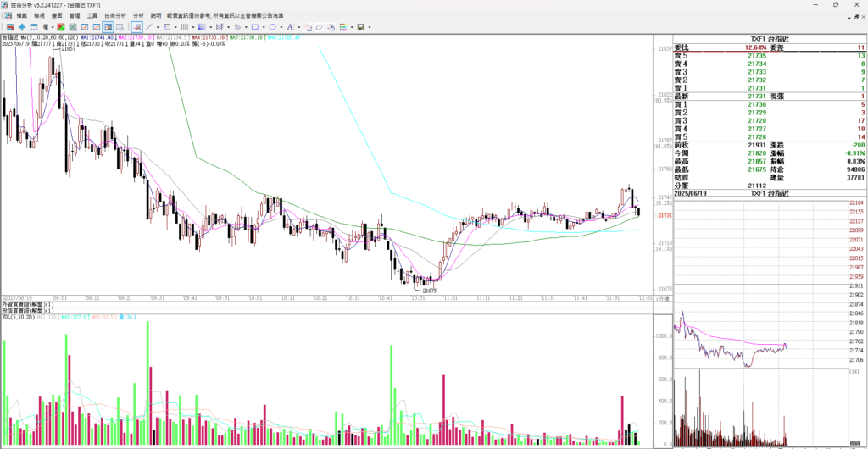
Task: Open the 權 dropdown in the toolbar
Action: click(x=47, y=26)
